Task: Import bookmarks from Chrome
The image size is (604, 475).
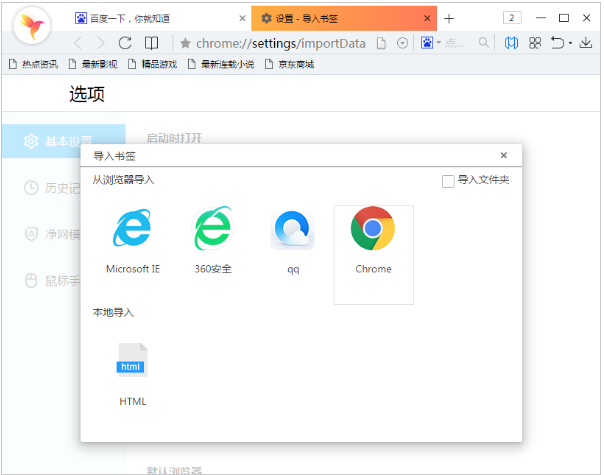Action: [x=373, y=228]
